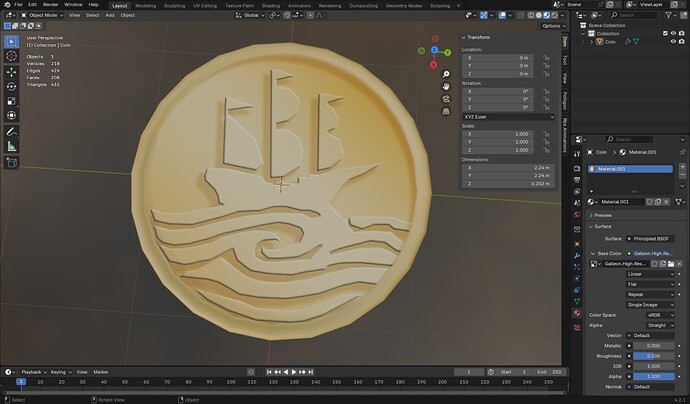Toggle proportional editing in header
This screenshot has height=404, width=690.
coord(310,15)
